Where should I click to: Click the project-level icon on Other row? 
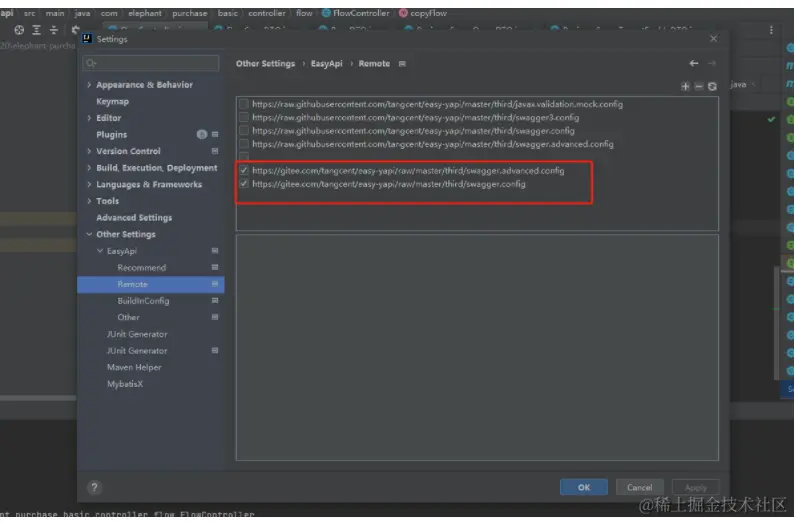pyautogui.click(x=215, y=317)
